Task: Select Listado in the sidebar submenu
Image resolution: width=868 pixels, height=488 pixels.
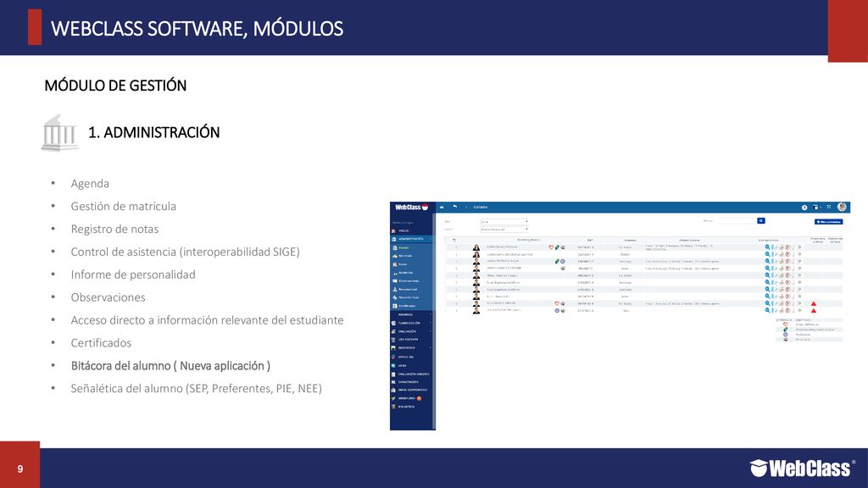Action: click(x=404, y=248)
